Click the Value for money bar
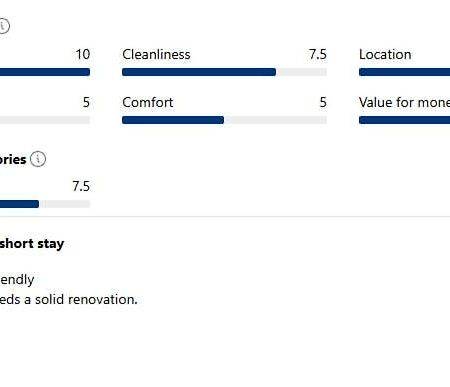Viewport: 450px width, 387px height. (404, 120)
